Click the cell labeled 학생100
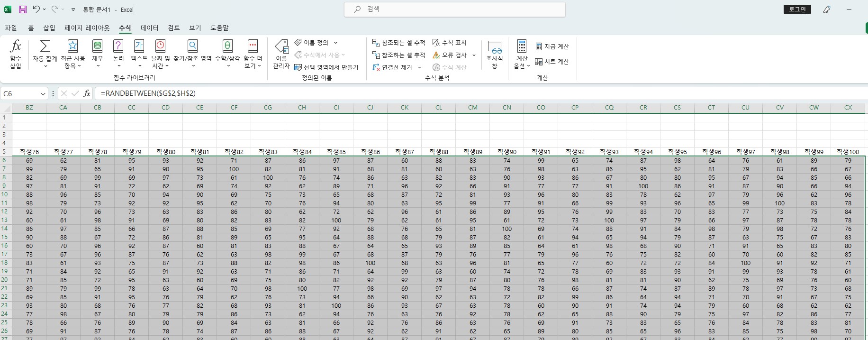 pyautogui.click(x=848, y=152)
